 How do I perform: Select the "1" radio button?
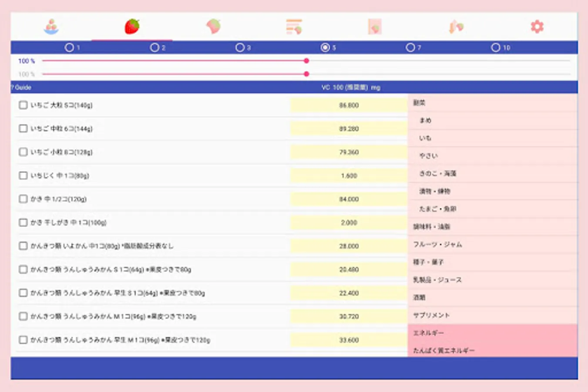click(x=70, y=48)
